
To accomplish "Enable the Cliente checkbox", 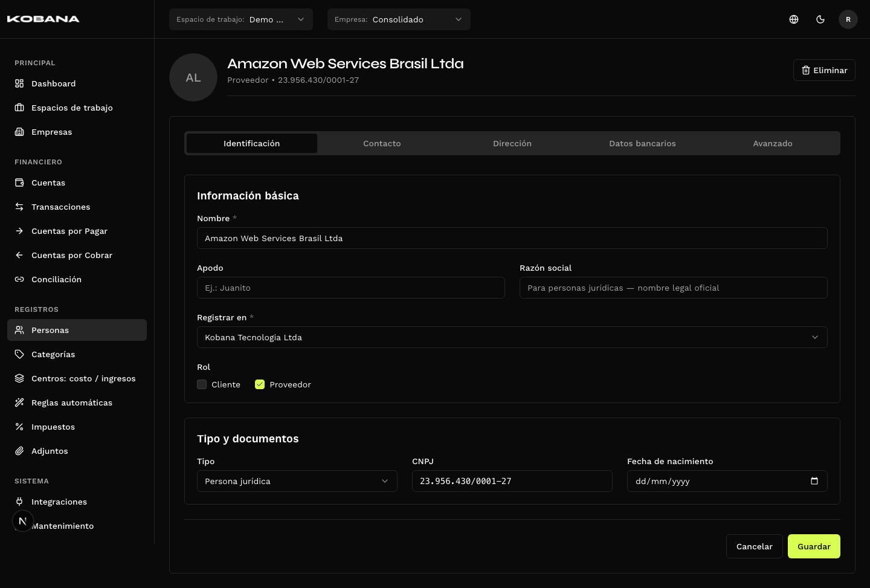I will point(202,384).
